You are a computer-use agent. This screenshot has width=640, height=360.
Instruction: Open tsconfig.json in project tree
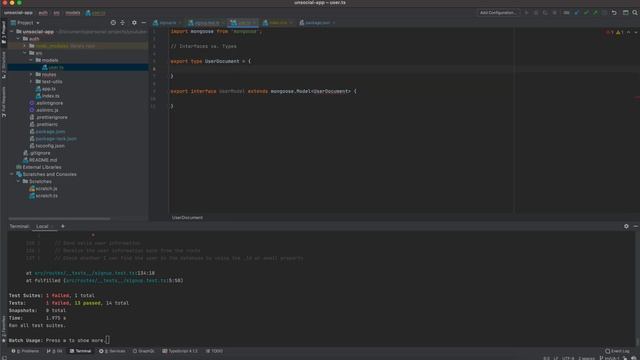click(x=47, y=146)
